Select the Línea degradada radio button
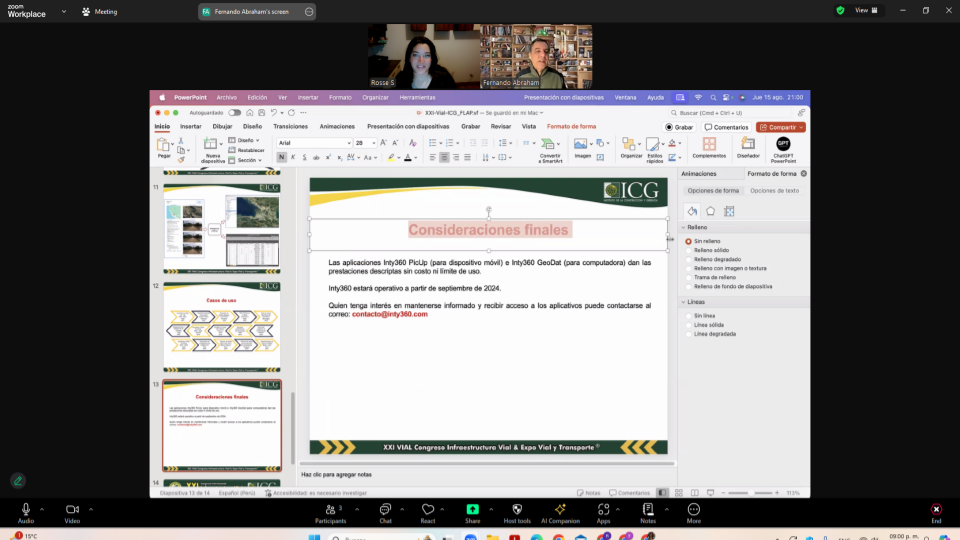Viewport: 960px width, 540px height. coord(689,334)
